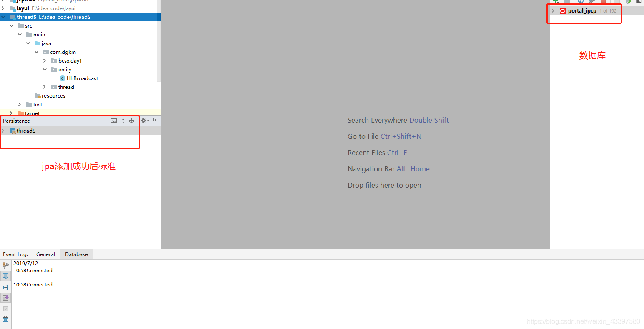Collapse the entity package
Screen dimensions: 644x329
click(45, 70)
